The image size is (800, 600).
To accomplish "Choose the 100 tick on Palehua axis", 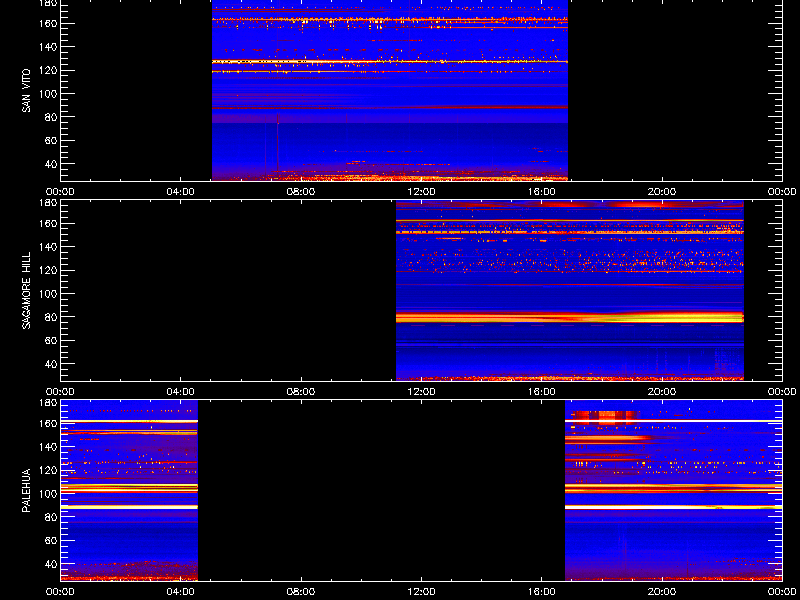I will (49, 494).
